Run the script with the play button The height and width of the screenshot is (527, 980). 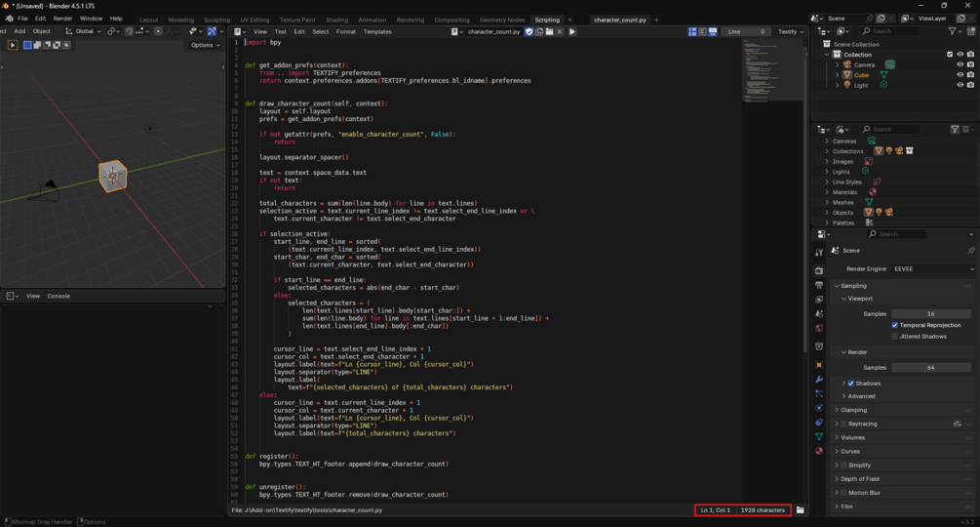pos(571,31)
